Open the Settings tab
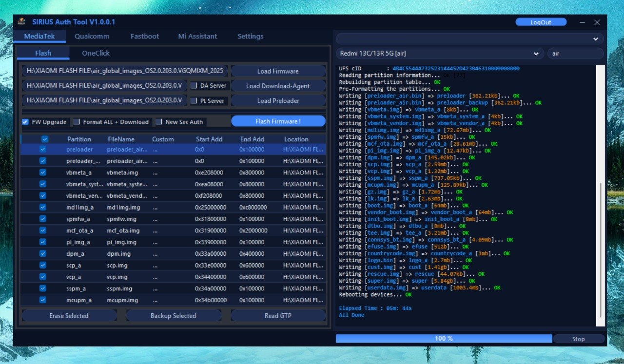The height and width of the screenshot is (364, 624). tap(251, 37)
